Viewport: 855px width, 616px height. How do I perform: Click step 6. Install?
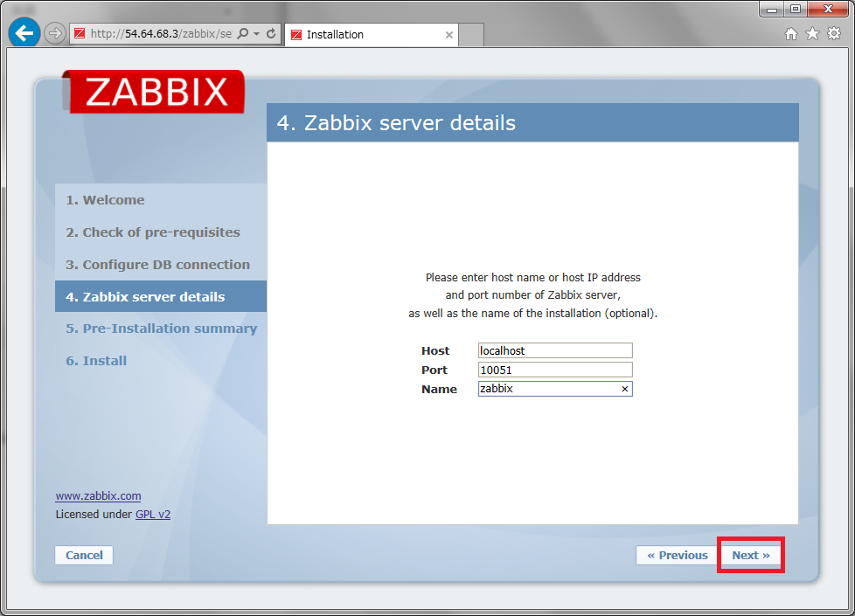[x=96, y=361]
